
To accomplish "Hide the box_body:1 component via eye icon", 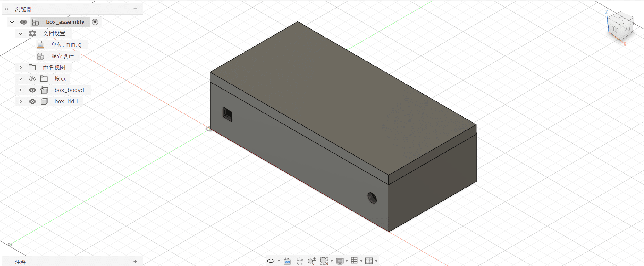I will click(32, 90).
